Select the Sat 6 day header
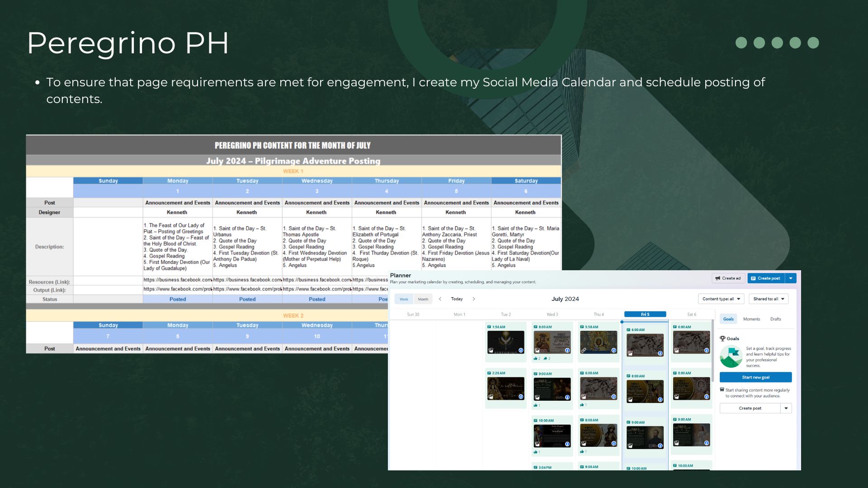868x488 pixels. 692,314
